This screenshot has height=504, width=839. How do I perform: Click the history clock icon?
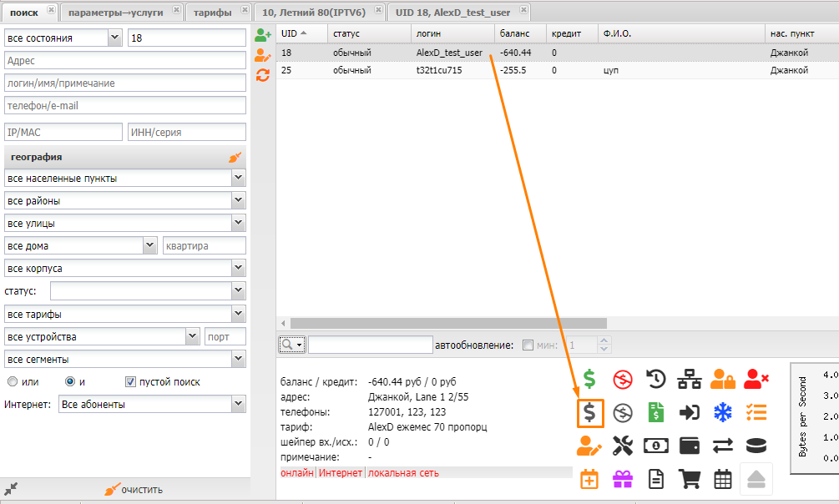[x=656, y=380]
